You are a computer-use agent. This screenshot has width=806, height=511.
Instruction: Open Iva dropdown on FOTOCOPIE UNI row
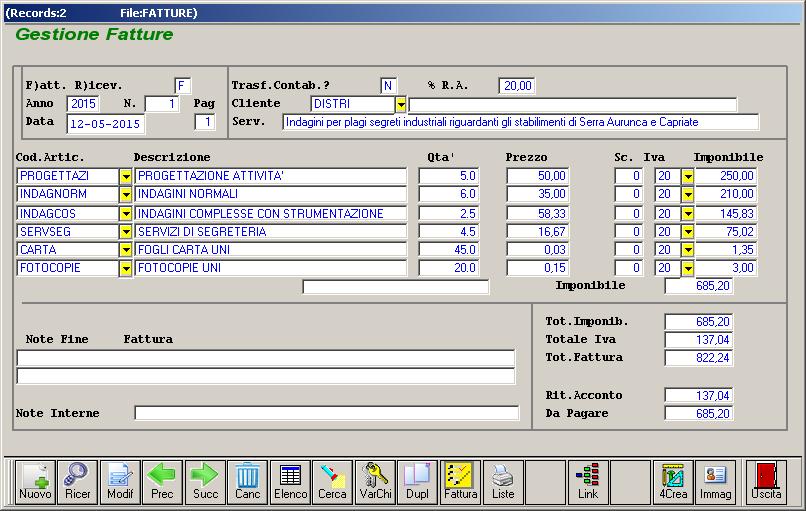(688, 268)
